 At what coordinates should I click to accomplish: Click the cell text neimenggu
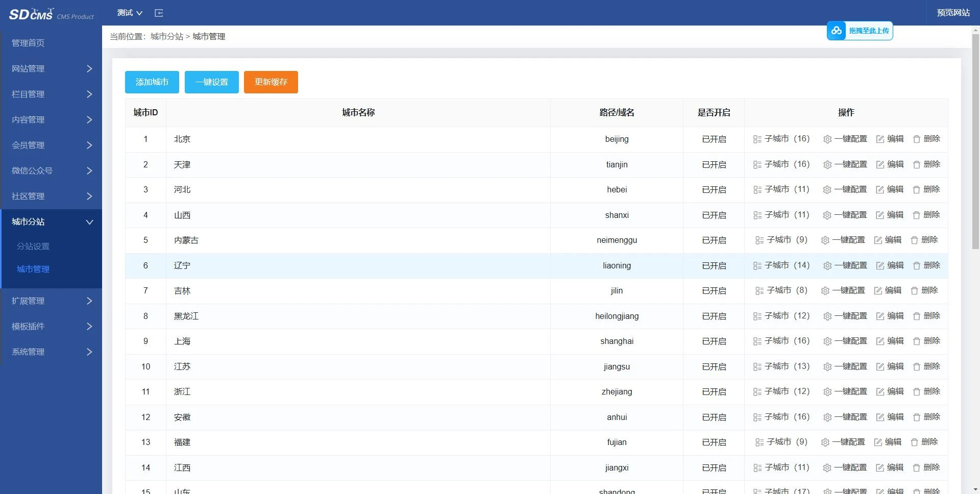point(617,240)
